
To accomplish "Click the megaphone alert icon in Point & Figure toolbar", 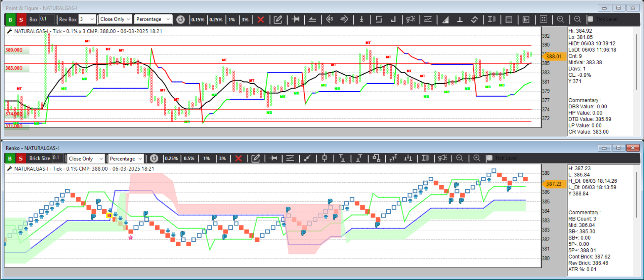I will click(x=411, y=19).
